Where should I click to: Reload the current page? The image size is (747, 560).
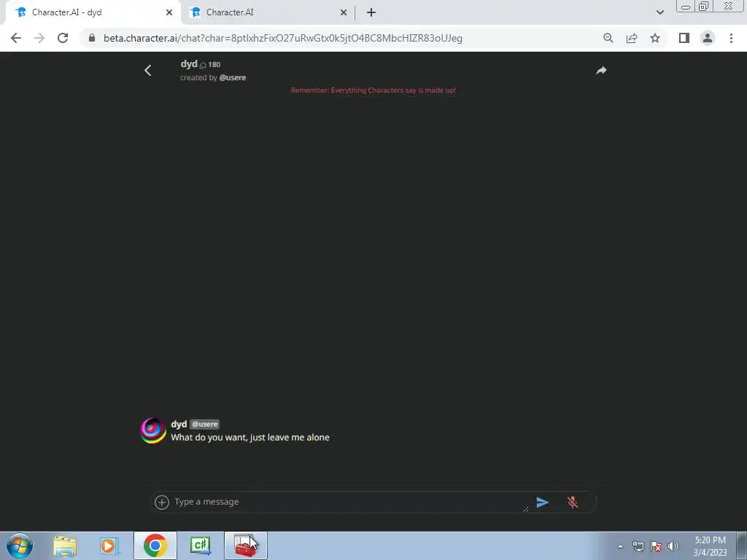[63, 38]
